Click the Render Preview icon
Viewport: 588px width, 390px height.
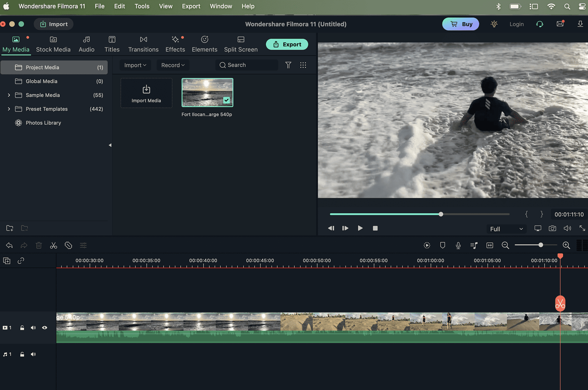427,245
